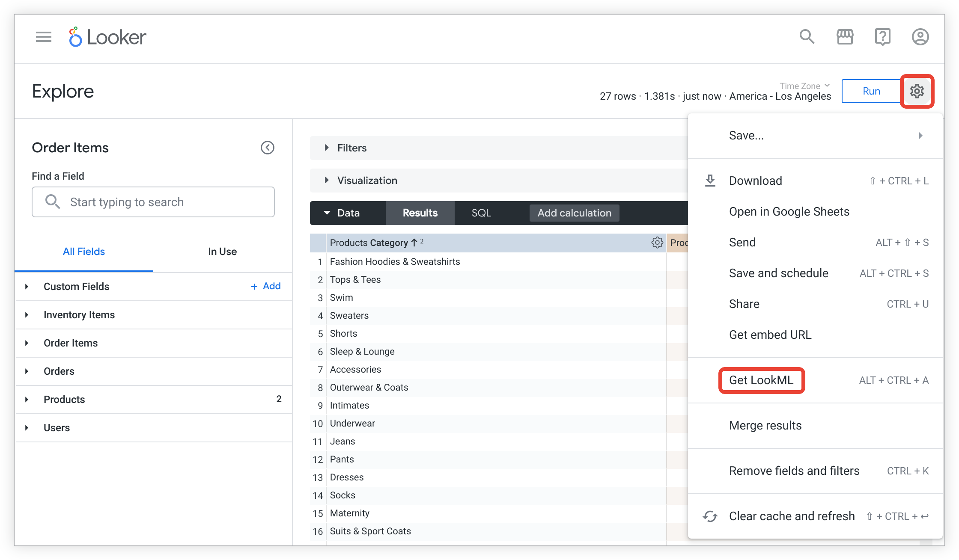Image resolution: width=959 pixels, height=560 pixels.
Task: Expand the Visualization section
Action: click(366, 181)
